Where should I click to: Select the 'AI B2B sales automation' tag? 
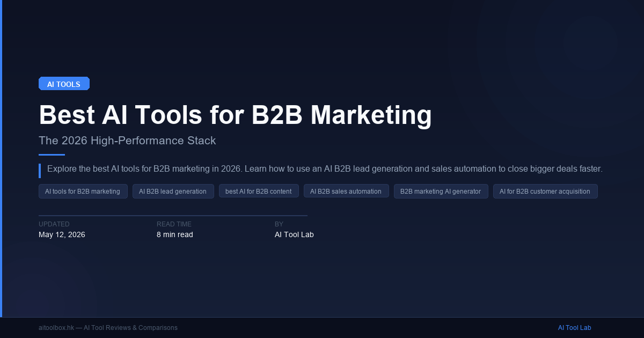click(x=346, y=191)
